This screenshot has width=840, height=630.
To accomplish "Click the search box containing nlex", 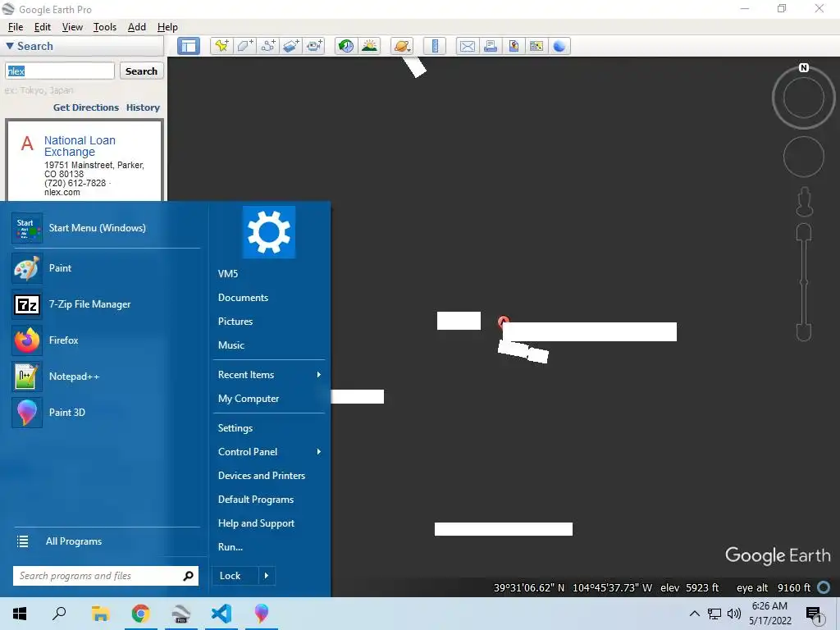I will [60, 71].
